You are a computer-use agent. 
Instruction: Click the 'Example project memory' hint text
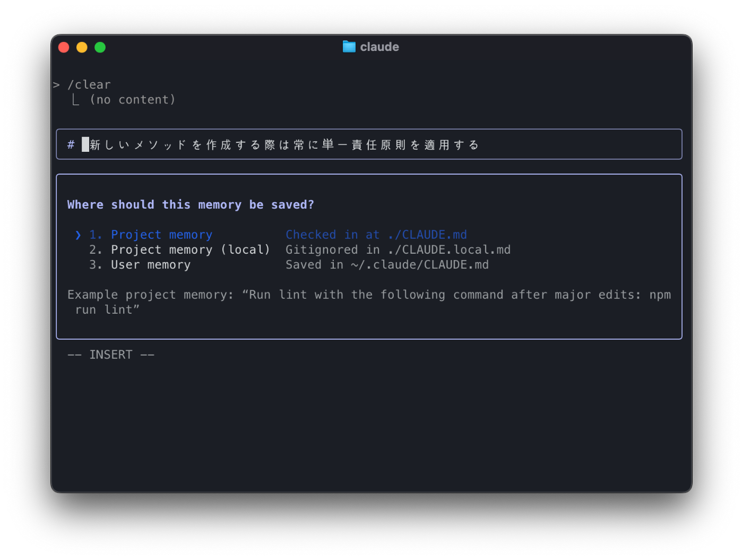tap(369, 302)
